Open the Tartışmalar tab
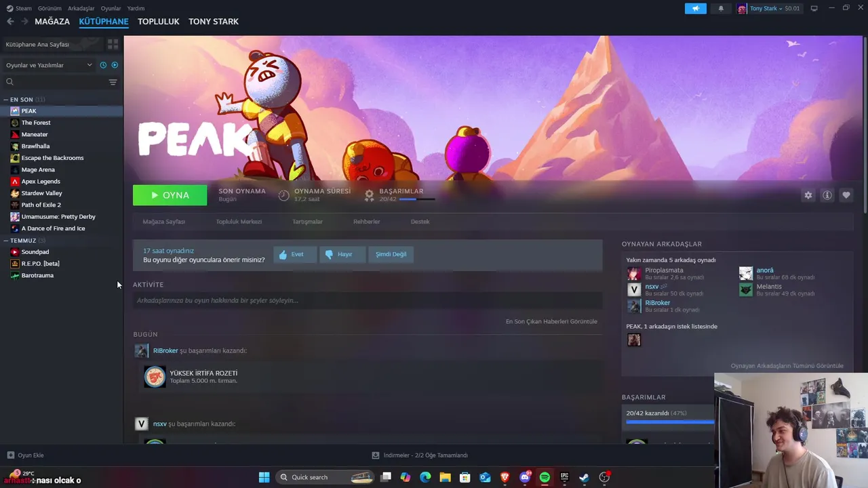Screen dimensions: 868x488 coord(307,222)
